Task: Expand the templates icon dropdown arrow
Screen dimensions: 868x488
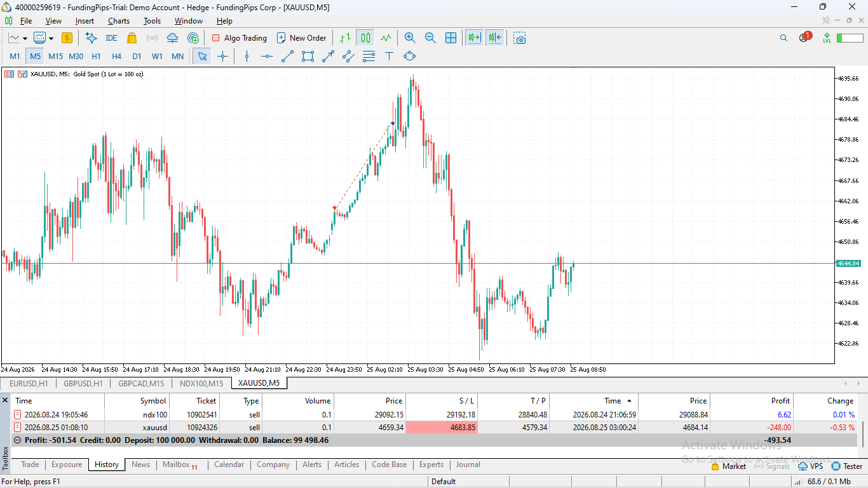Action: coord(51,38)
